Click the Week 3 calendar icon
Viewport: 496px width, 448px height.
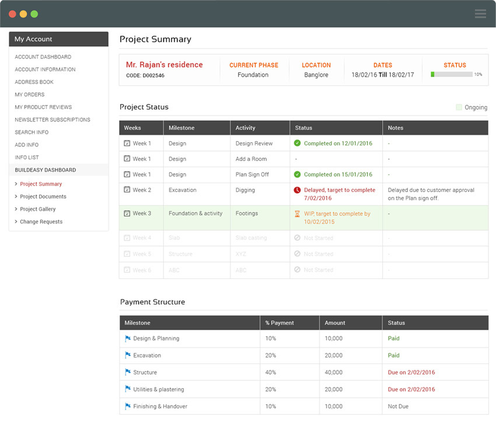click(127, 213)
